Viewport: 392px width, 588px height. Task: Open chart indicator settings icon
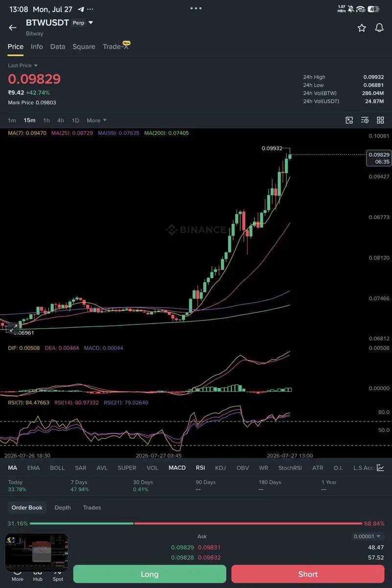[365, 120]
